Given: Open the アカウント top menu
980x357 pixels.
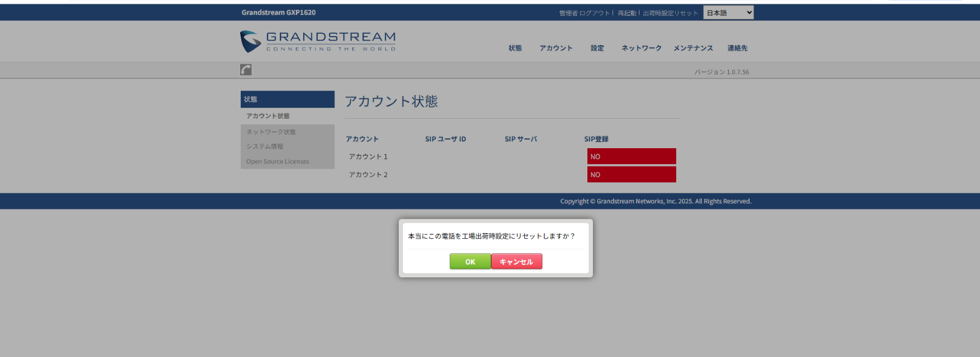Looking at the screenshot, I should 556,48.
